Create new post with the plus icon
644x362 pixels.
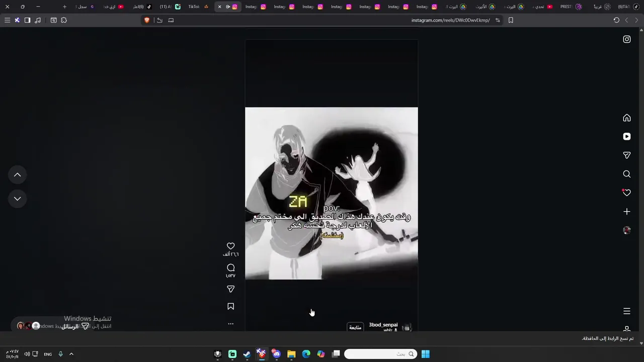click(627, 212)
